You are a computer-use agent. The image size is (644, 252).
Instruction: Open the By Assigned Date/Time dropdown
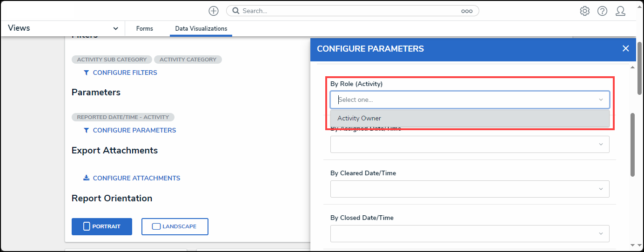tap(470, 144)
